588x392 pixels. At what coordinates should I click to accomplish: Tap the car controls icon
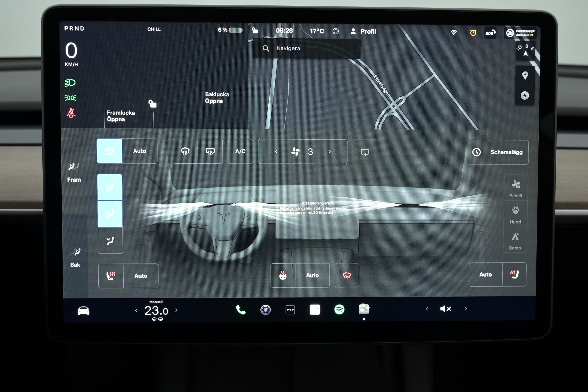click(x=83, y=311)
